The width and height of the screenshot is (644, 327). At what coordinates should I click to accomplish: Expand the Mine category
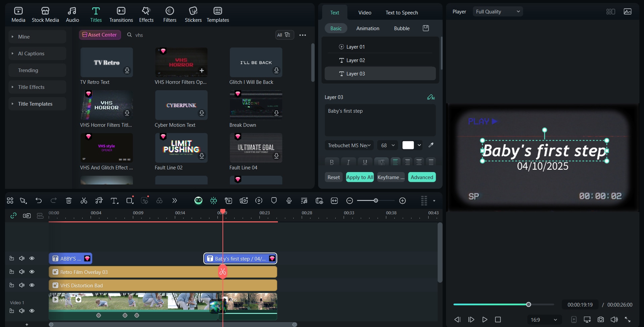[x=37, y=37]
